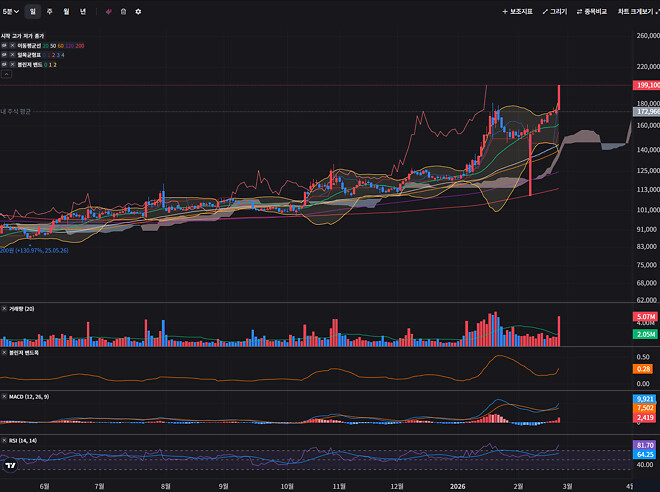Click the TradingView logo icon
Image resolution: width=660 pixels, height=492 pixels.
(x=11, y=465)
